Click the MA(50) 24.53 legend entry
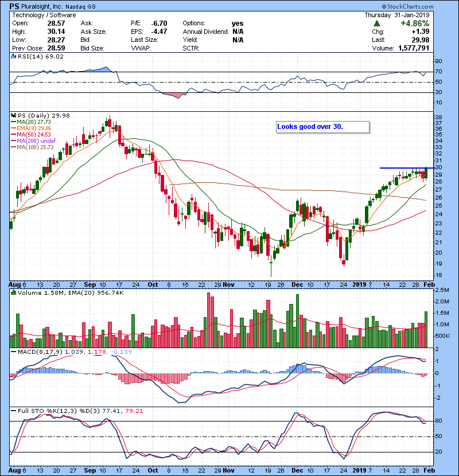Image resolution: width=459 pixels, height=476 pixels. point(31,134)
